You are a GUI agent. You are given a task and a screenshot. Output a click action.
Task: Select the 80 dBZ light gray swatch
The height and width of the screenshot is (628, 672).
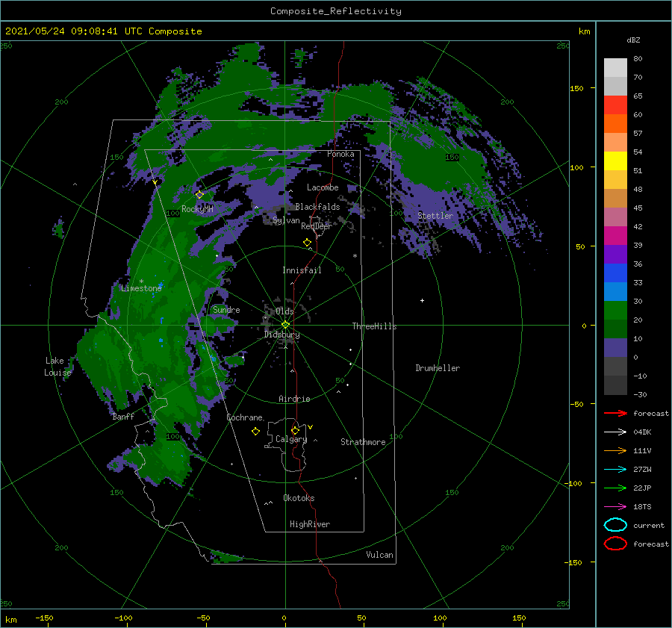[x=615, y=68]
